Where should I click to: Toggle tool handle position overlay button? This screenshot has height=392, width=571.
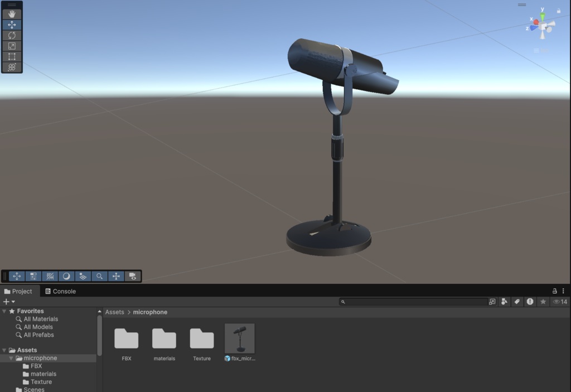click(x=17, y=276)
